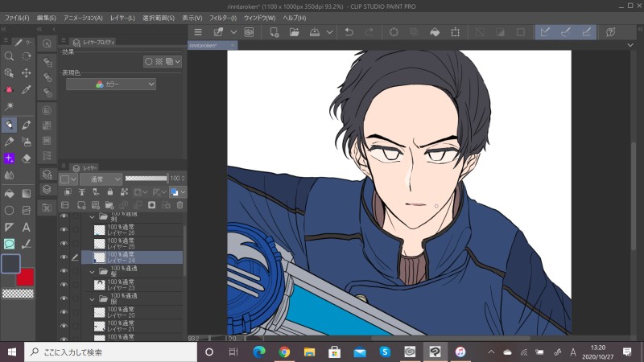Open File Explorer from the taskbar
644x362 pixels.
[309, 352]
